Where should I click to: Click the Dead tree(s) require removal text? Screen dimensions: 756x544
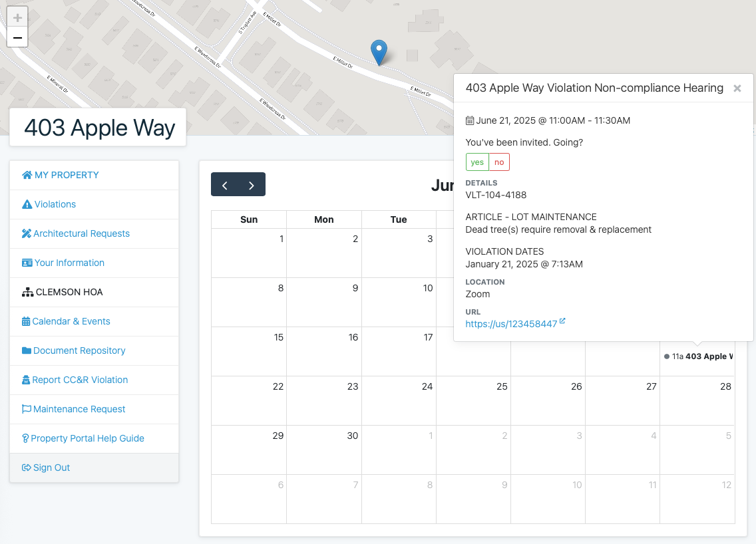[x=558, y=230]
